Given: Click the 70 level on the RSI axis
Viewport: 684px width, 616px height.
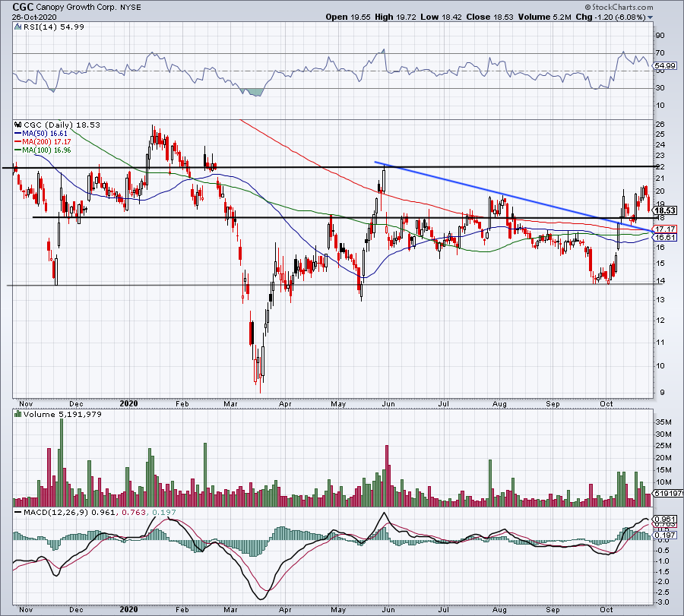Looking at the screenshot, I should (660, 52).
